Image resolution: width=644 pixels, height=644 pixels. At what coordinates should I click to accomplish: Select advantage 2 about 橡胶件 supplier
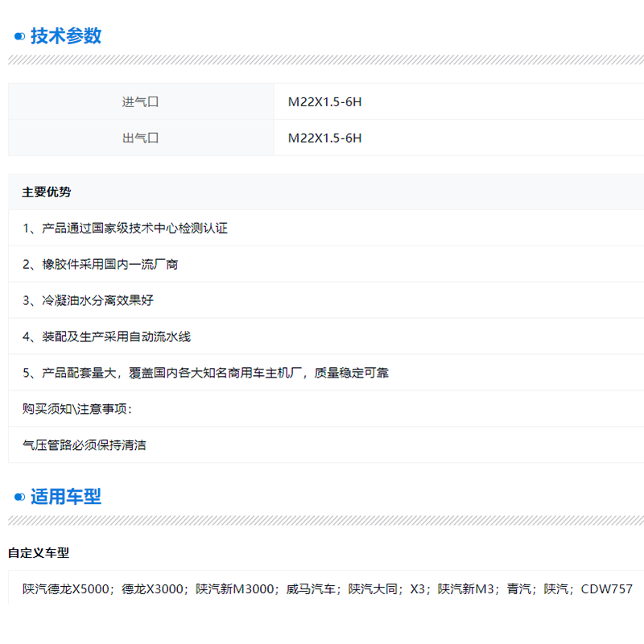(x=101, y=265)
